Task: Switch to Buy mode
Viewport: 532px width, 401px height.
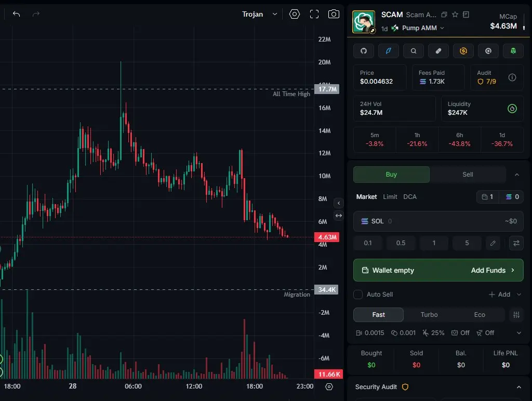Action: [391, 175]
